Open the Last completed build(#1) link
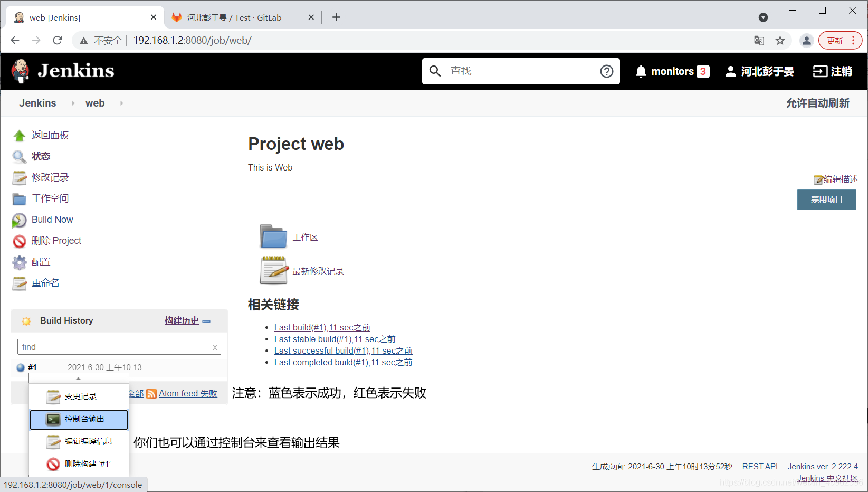The height and width of the screenshot is (492, 868). tap(343, 363)
